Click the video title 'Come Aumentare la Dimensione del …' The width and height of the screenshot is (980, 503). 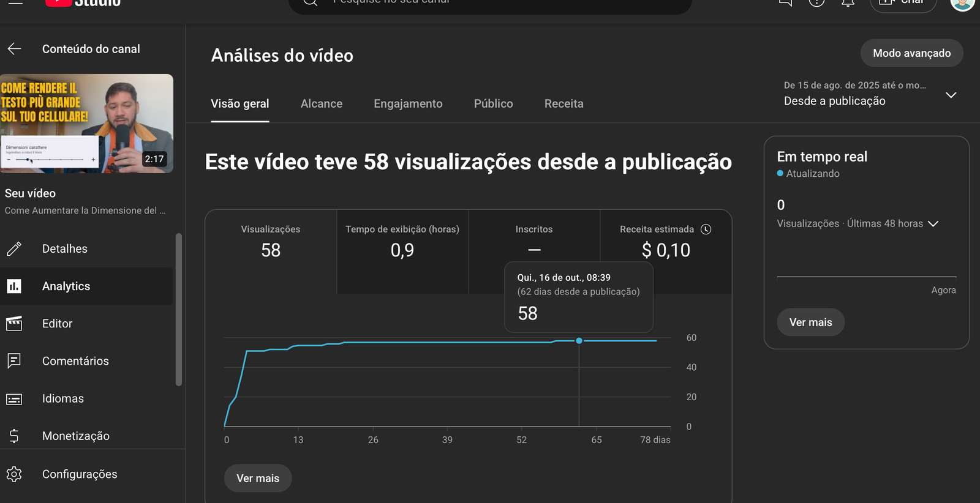85,211
